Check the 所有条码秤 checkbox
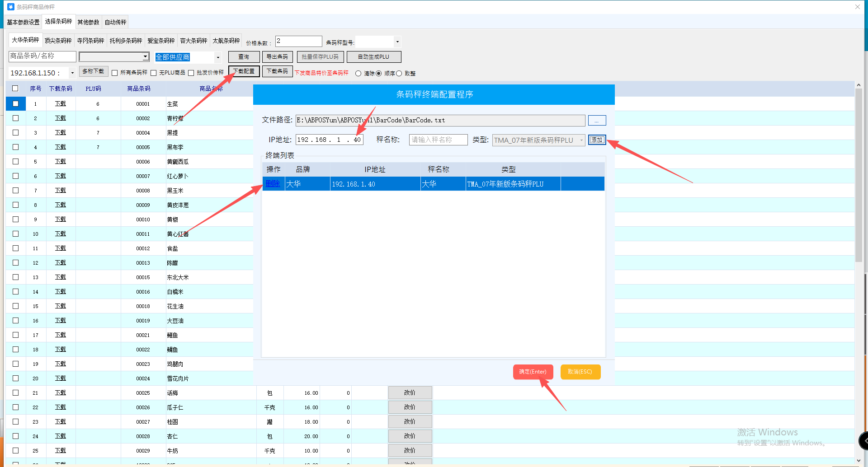The image size is (868, 467). pos(115,73)
